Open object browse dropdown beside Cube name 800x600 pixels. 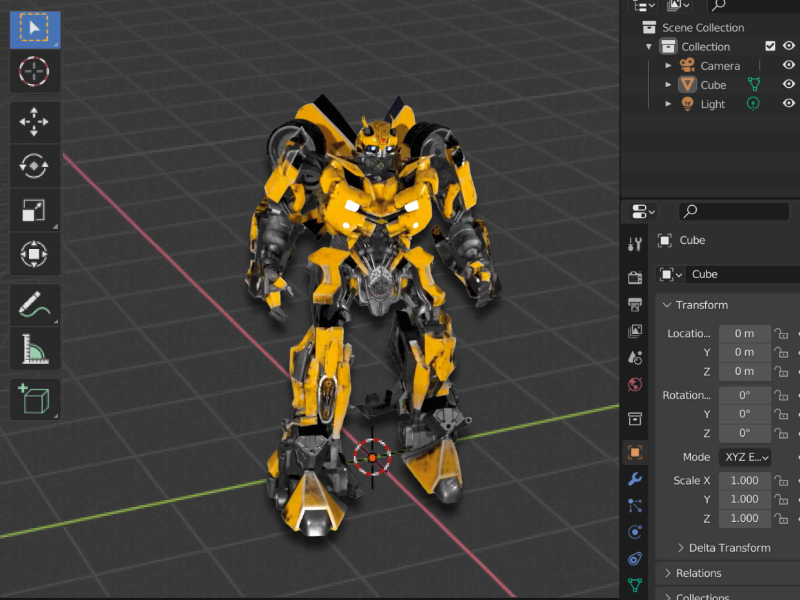(670, 274)
